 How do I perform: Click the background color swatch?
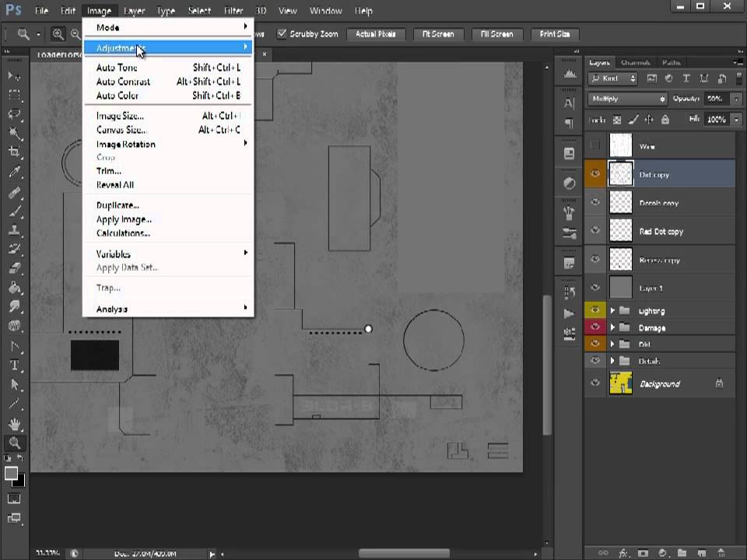[x=20, y=482]
